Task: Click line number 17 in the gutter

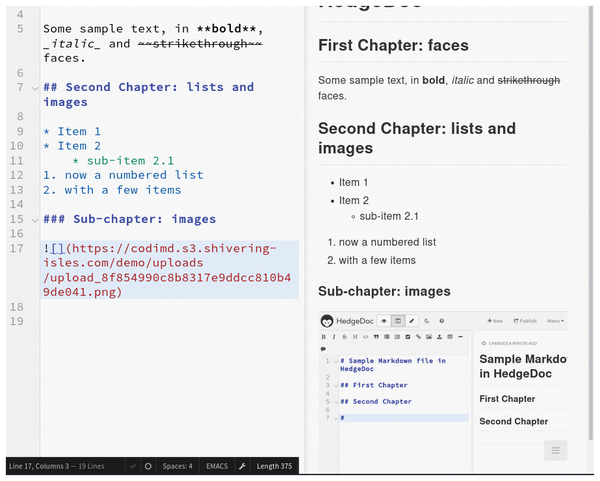Action: [16, 248]
